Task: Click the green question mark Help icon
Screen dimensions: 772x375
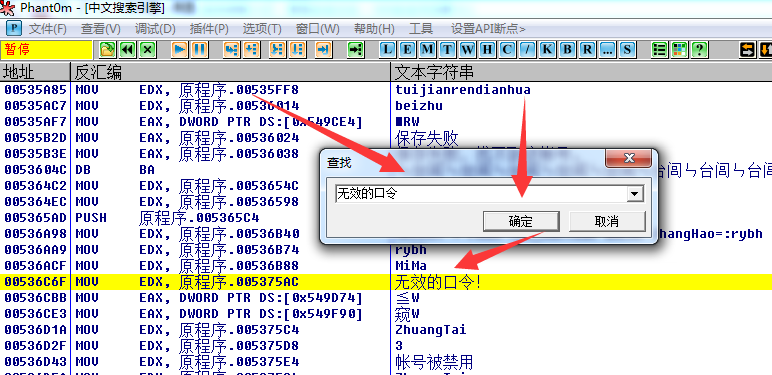Action: click(x=699, y=49)
